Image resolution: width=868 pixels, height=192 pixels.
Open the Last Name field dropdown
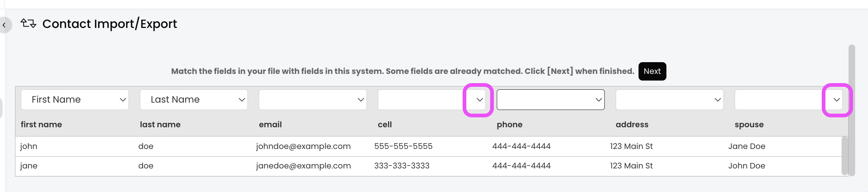click(x=194, y=100)
